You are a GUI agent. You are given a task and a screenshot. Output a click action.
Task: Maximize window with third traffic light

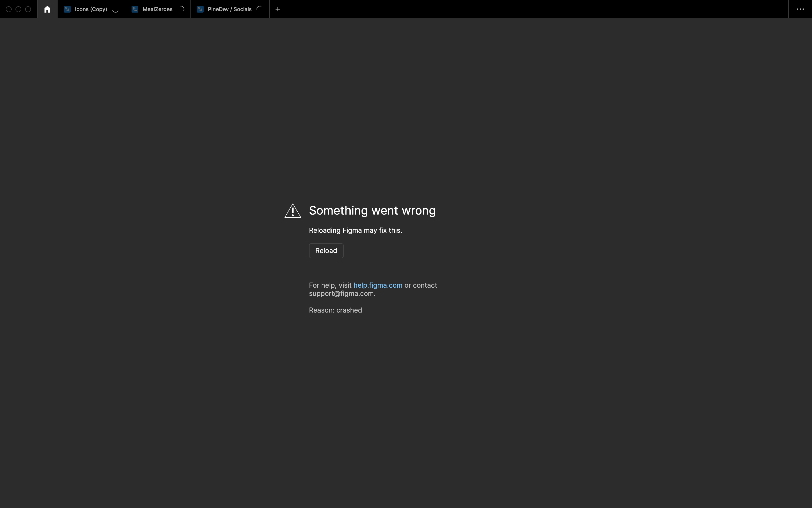tap(28, 9)
